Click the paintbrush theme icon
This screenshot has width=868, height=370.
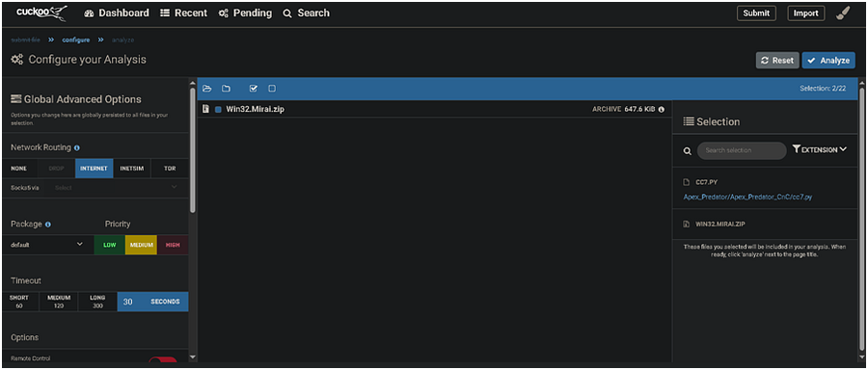point(843,13)
